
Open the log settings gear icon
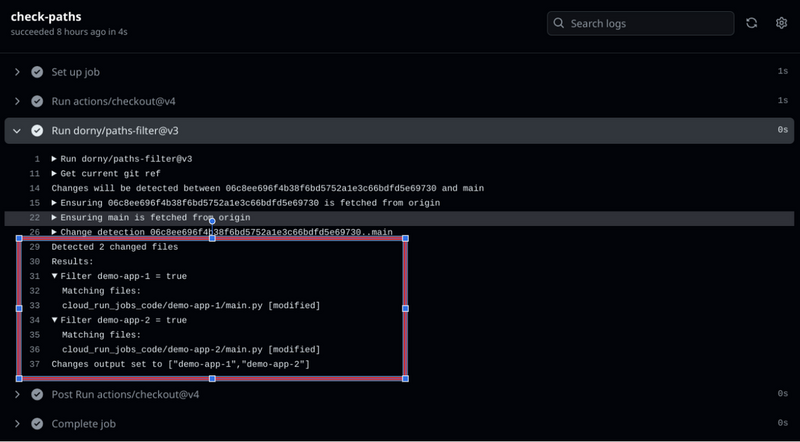point(781,23)
